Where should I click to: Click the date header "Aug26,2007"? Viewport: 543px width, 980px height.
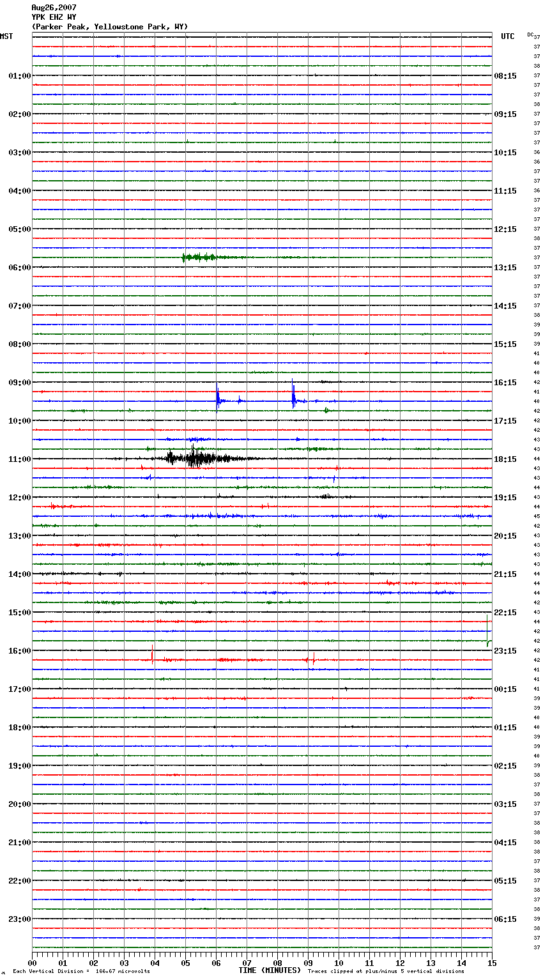coord(54,8)
